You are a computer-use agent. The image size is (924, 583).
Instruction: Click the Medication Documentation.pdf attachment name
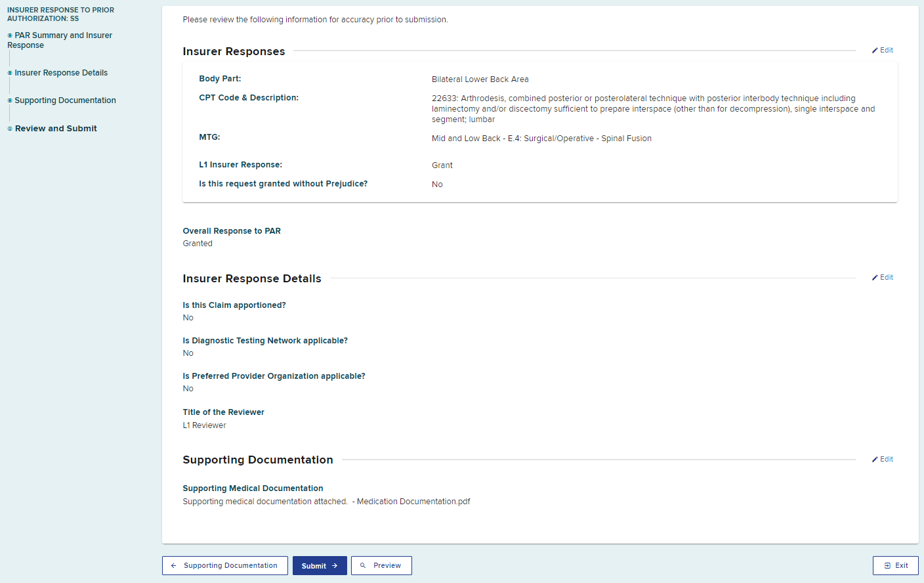click(413, 502)
